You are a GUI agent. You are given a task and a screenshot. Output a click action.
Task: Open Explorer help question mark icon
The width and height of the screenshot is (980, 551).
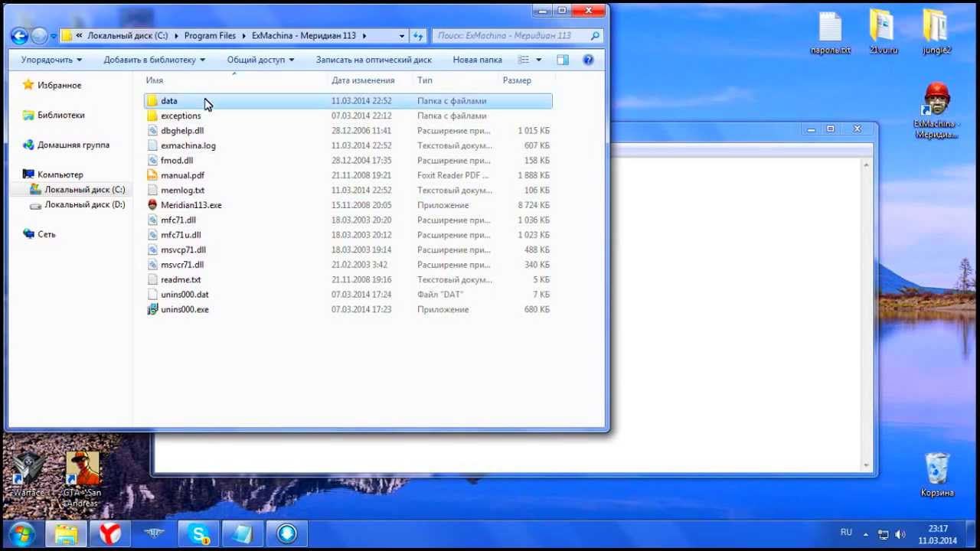point(588,60)
